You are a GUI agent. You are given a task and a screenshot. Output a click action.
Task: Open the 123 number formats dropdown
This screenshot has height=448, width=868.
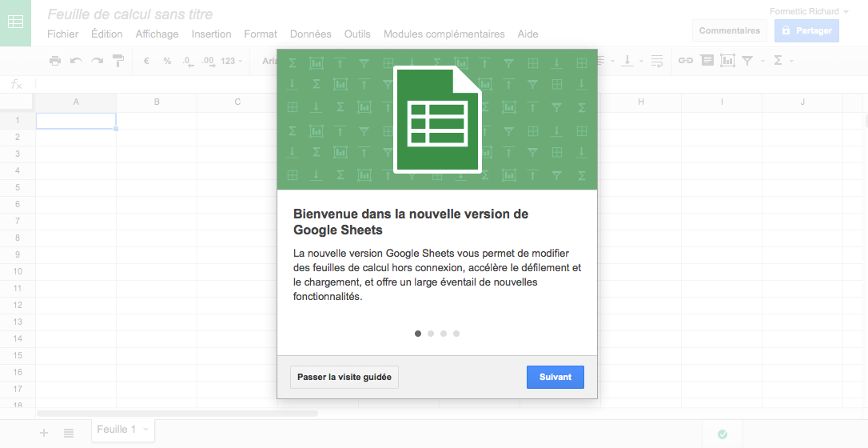[232, 61]
